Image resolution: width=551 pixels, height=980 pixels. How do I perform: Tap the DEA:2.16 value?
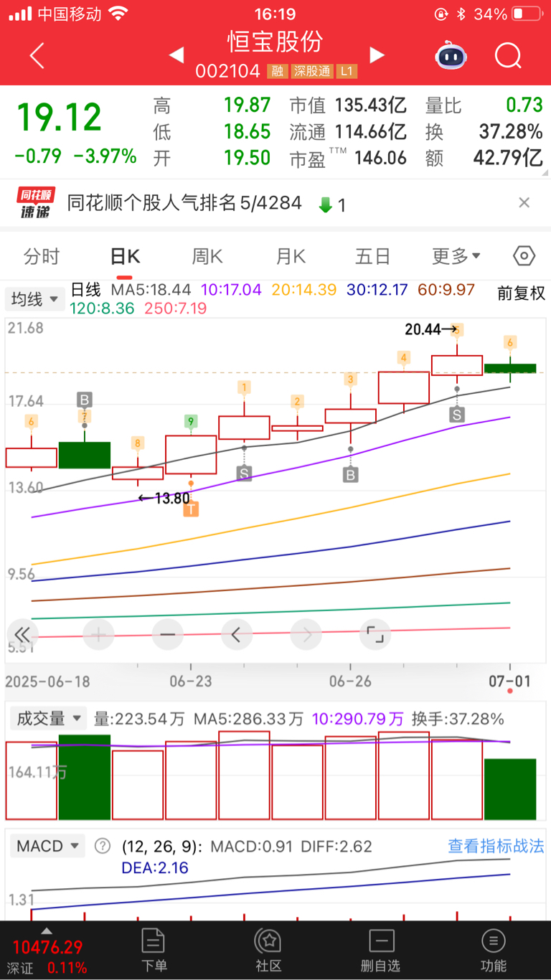(x=155, y=868)
